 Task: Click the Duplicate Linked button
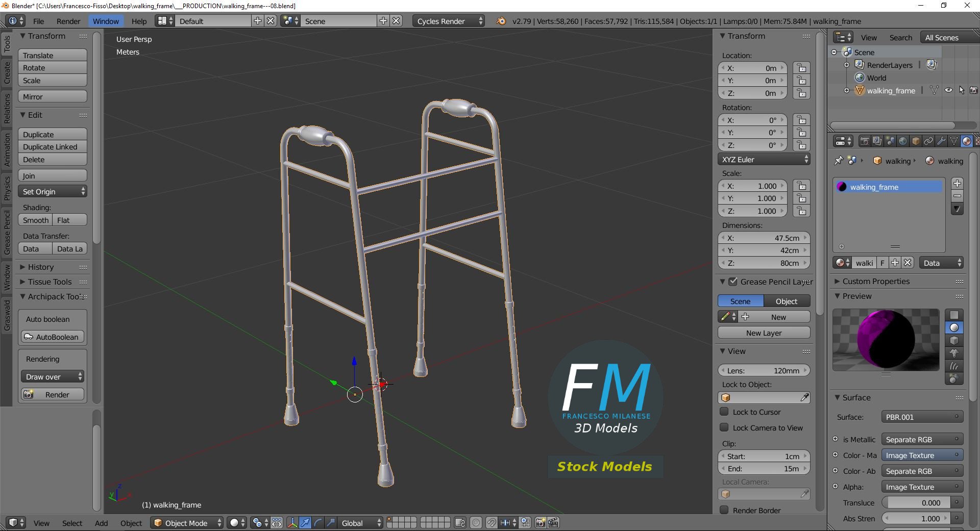[x=53, y=147]
